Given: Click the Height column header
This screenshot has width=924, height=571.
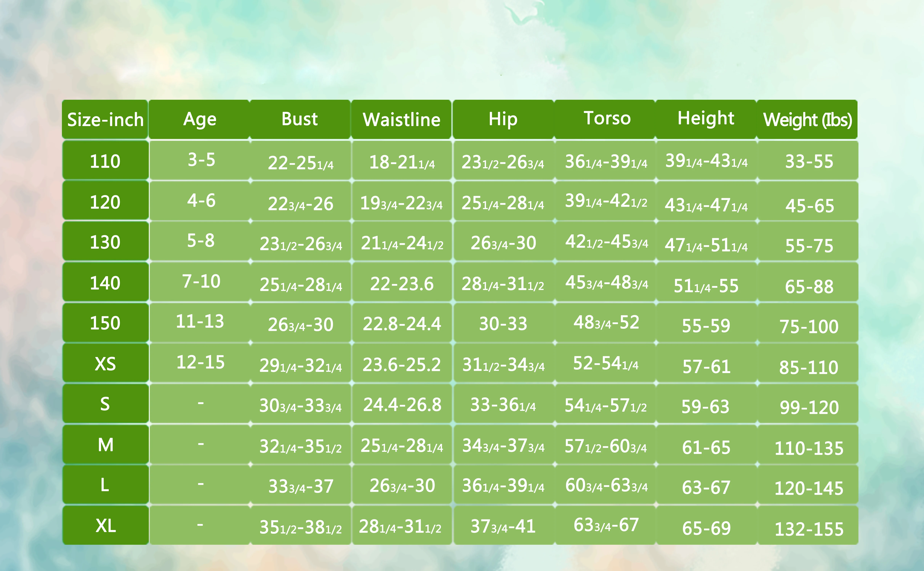Looking at the screenshot, I should tap(705, 119).
